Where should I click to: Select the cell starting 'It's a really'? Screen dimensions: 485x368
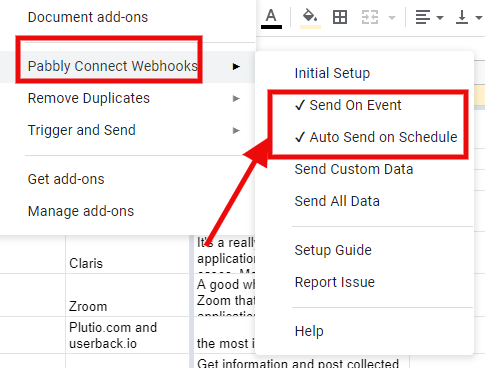[224, 255]
